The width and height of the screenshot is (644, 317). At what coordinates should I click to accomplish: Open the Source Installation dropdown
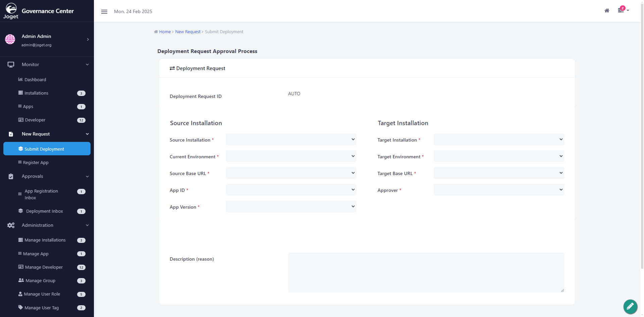point(290,139)
